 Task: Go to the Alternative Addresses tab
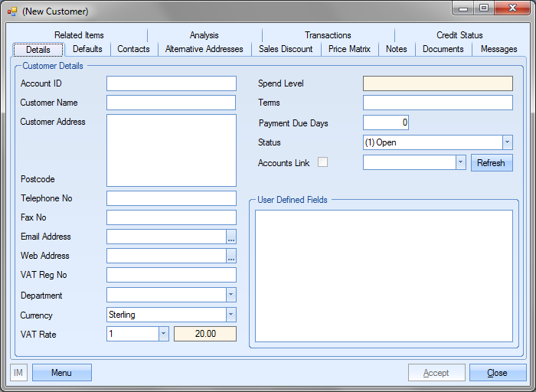(204, 49)
